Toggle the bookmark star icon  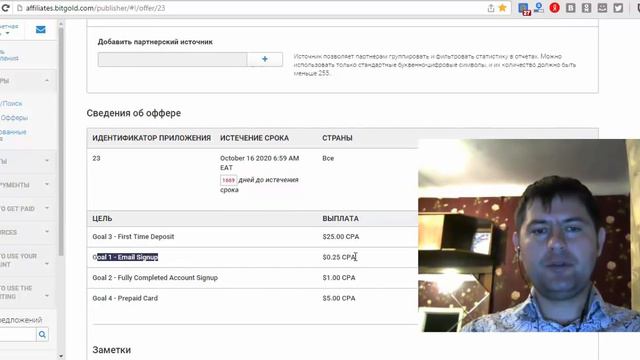coord(502,8)
